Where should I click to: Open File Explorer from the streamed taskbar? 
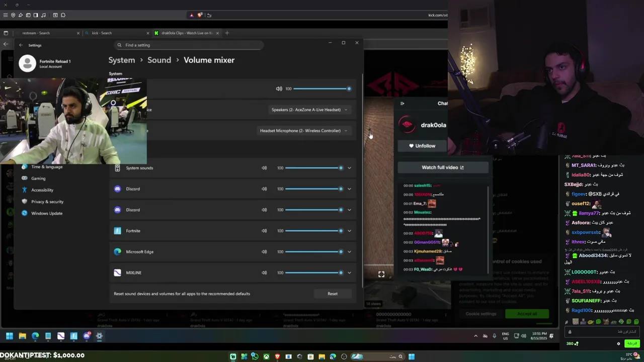(x=22, y=336)
